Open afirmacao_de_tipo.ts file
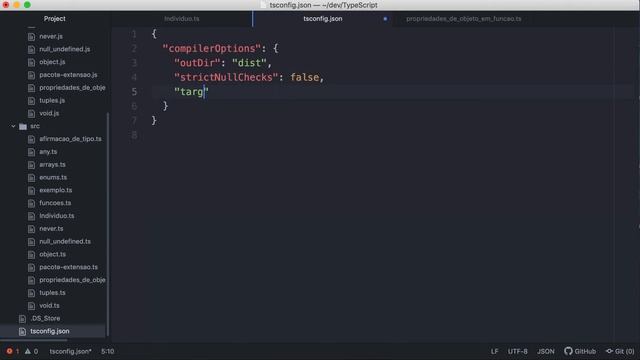Screen dimensions: 640x360 (70, 139)
